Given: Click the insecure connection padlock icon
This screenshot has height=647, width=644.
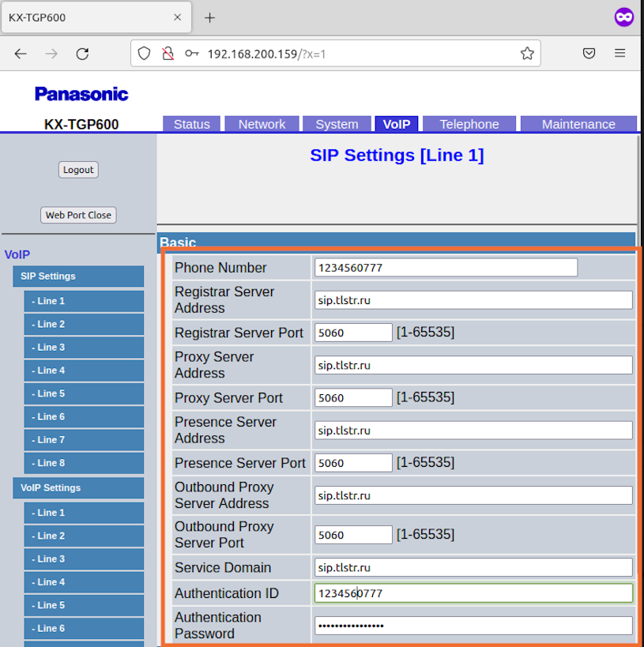Looking at the screenshot, I should 168,53.
